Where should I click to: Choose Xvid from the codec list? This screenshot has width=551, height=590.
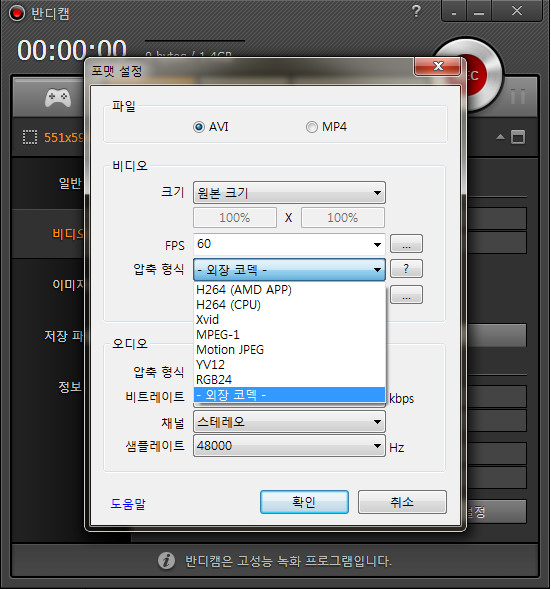click(x=289, y=320)
